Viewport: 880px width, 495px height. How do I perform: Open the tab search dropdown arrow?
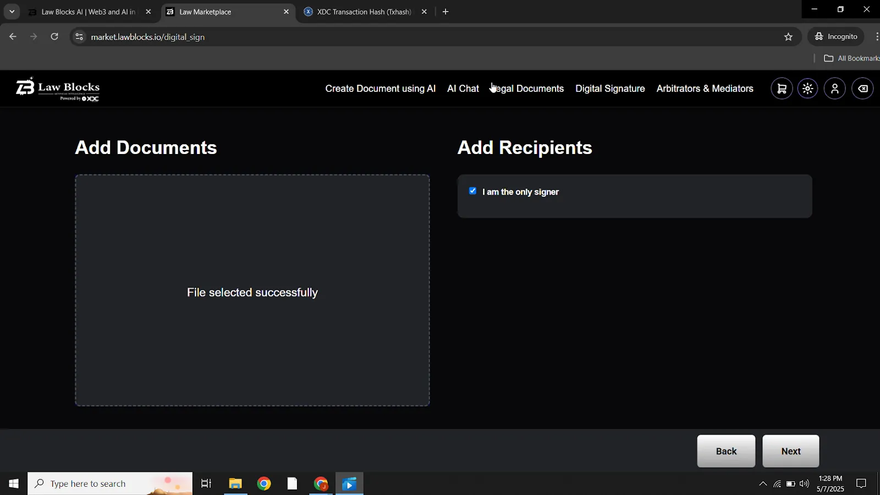(x=12, y=12)
